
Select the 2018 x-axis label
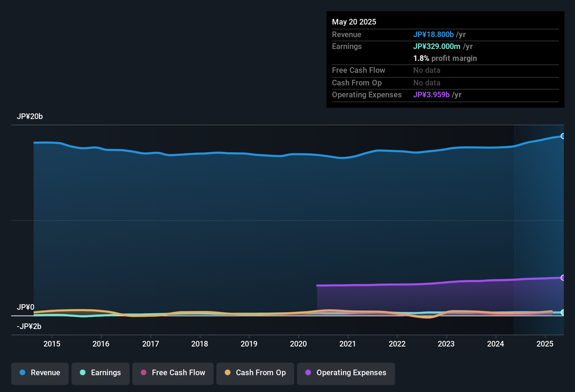[200, 344]
